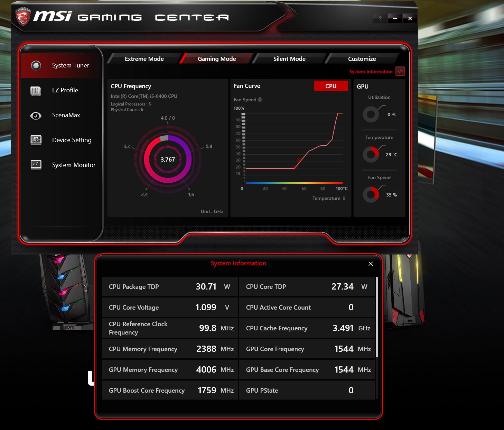This screenshot has width=504, height=430.
Task: Click the System Information panel scrollbar
Action: point(377,317)
